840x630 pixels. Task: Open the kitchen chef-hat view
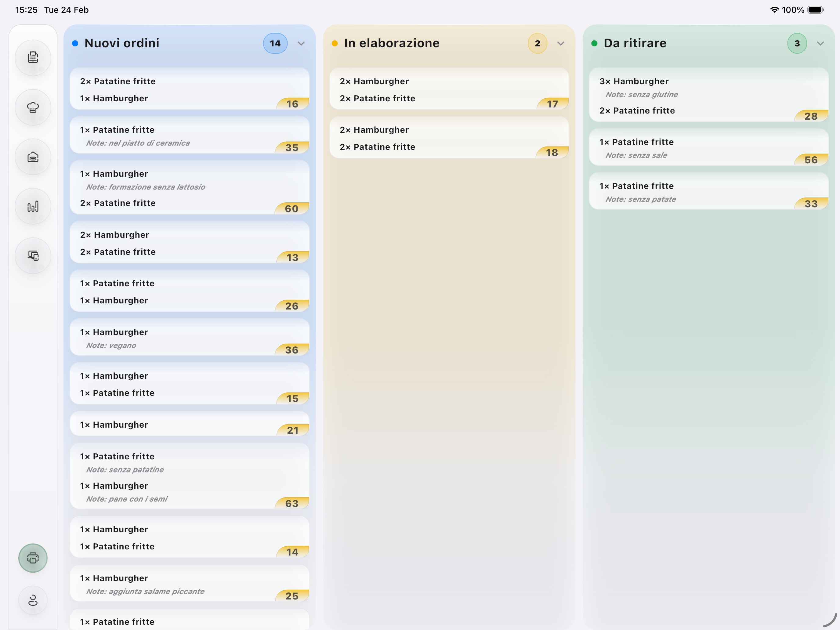click(33, 107)
